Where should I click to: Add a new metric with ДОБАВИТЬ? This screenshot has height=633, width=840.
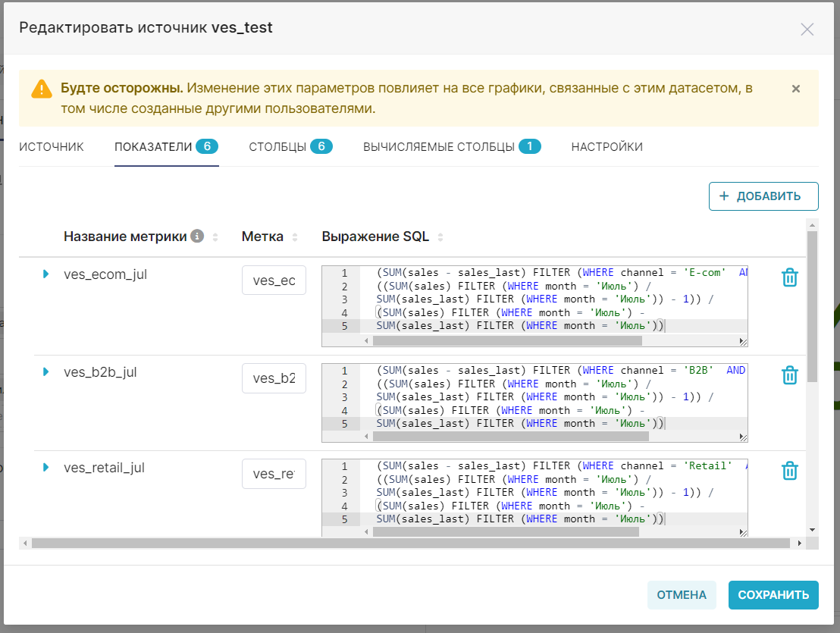pyautogui.click(x=763, y=196)
